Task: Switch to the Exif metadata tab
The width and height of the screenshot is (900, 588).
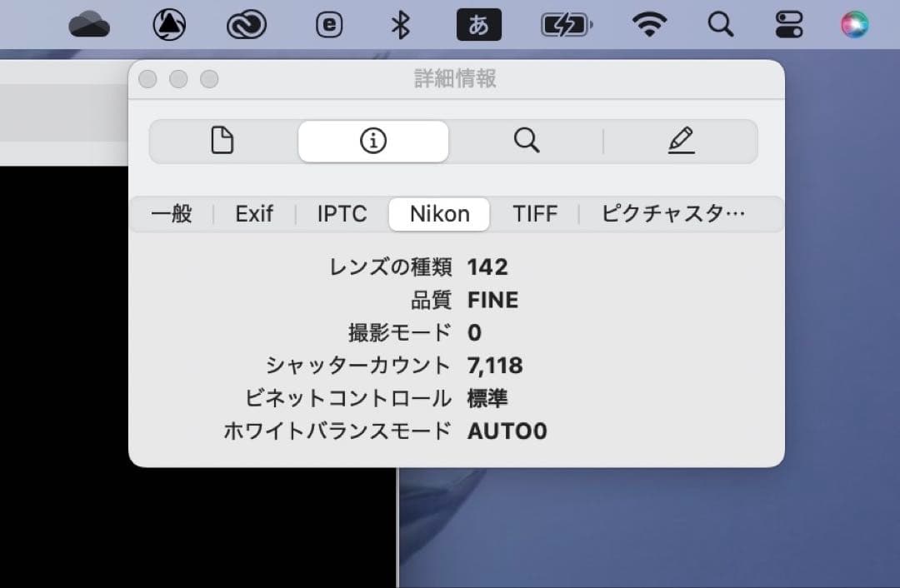Action: coord(252,214)
